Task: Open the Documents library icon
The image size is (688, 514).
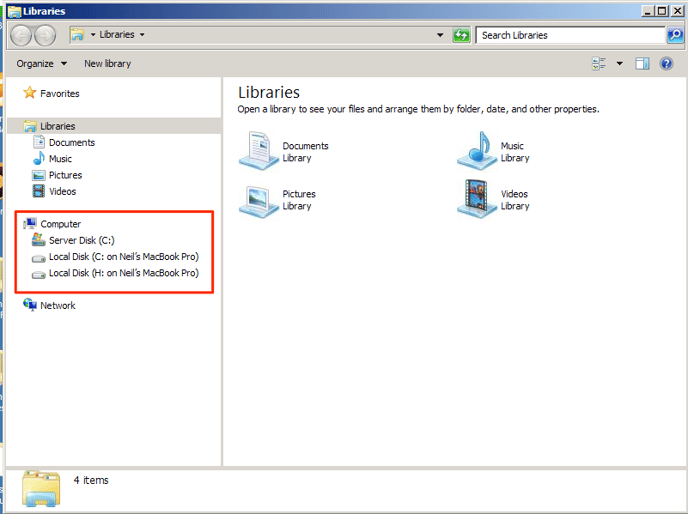Action: coord(258,151)
